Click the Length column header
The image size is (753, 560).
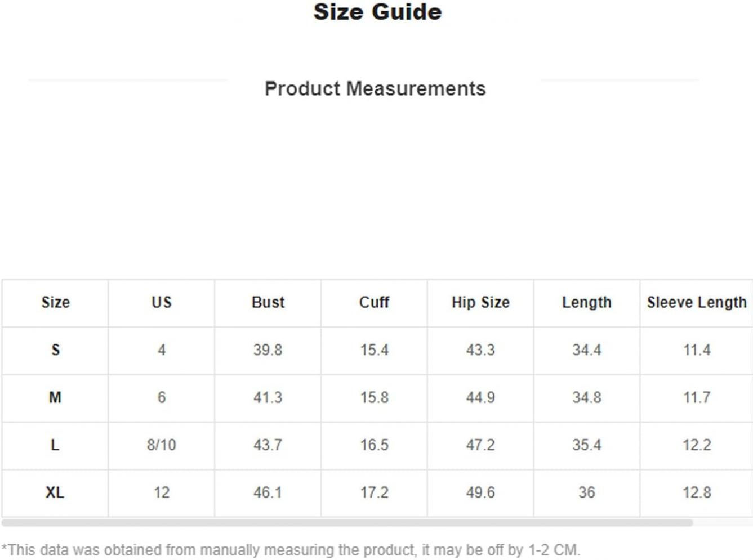[x=586, y=303]
